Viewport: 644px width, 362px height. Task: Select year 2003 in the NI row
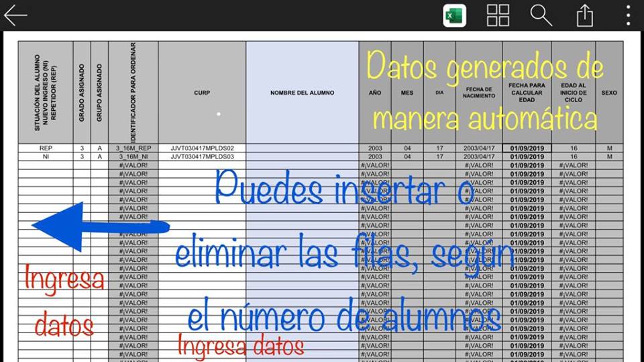pos(375,156)
